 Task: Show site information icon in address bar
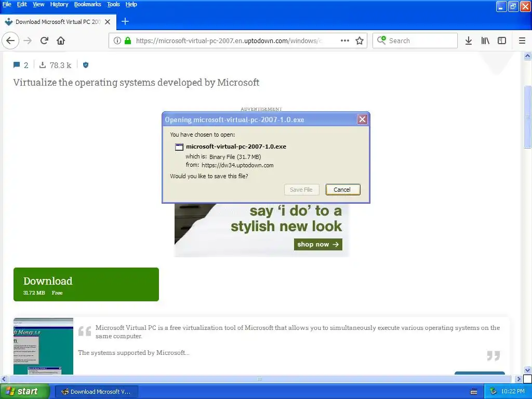click(x=117, y=41)
